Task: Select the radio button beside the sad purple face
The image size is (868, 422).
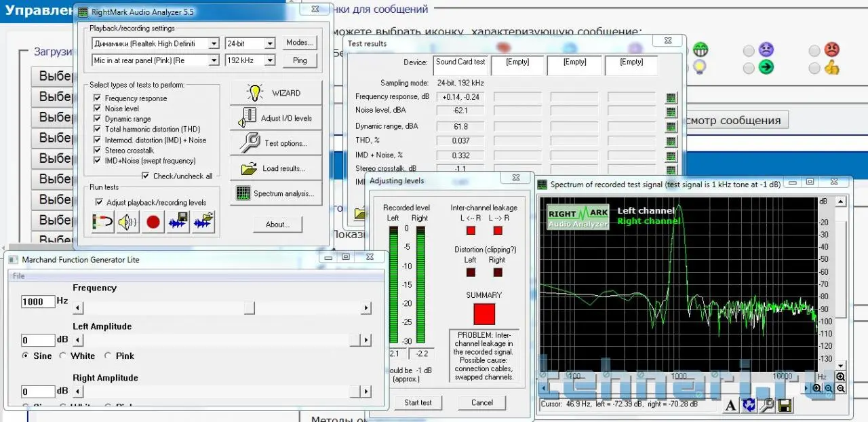Action: coord(749,51)
